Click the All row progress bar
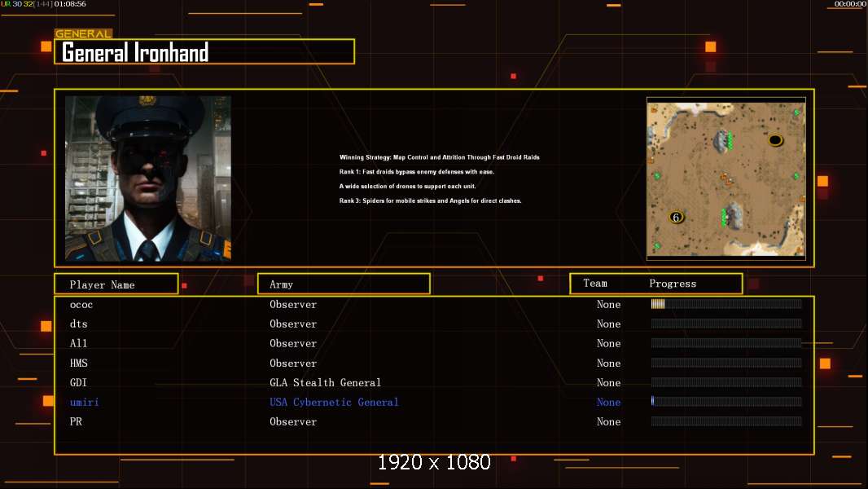 (x=726, y=343)
